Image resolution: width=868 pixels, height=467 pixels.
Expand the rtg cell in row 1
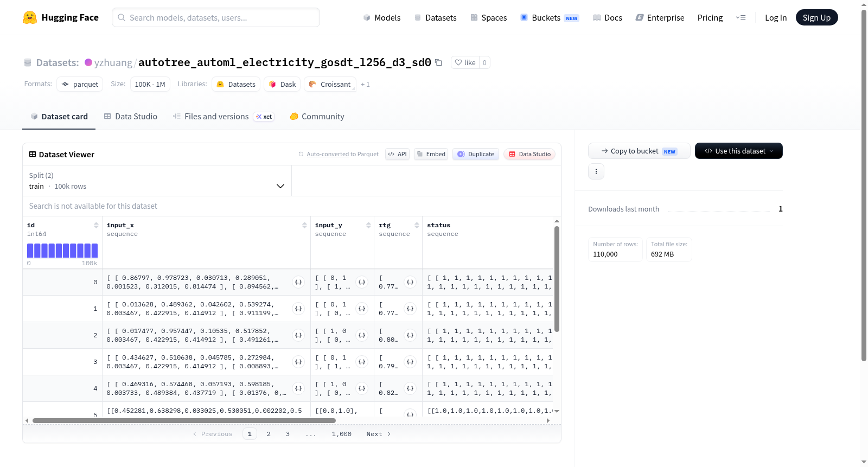[410, 309]
